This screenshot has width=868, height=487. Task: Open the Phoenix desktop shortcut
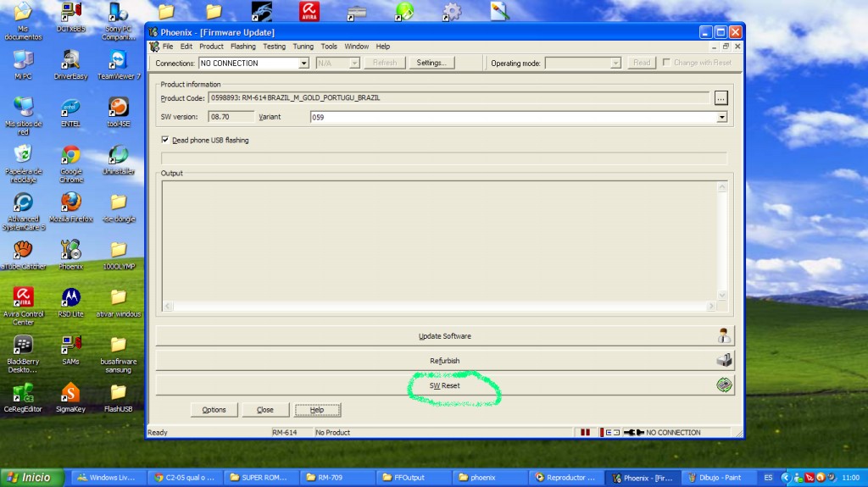coord(71,255)
